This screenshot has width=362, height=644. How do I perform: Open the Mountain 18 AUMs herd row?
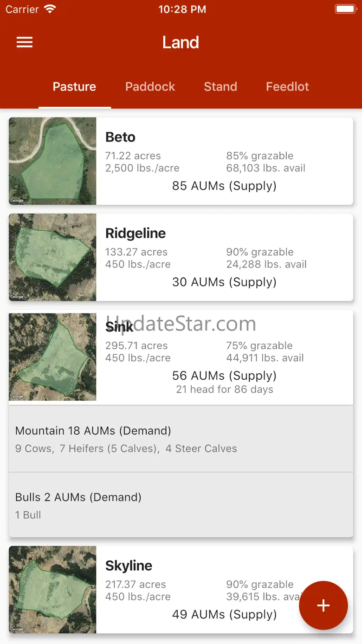coord(181,439)
